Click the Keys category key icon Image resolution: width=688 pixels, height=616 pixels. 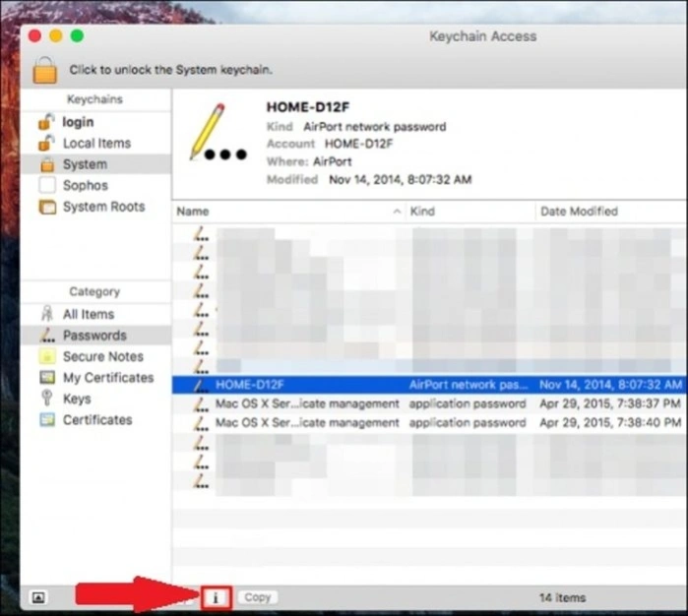tap(47, 399)
